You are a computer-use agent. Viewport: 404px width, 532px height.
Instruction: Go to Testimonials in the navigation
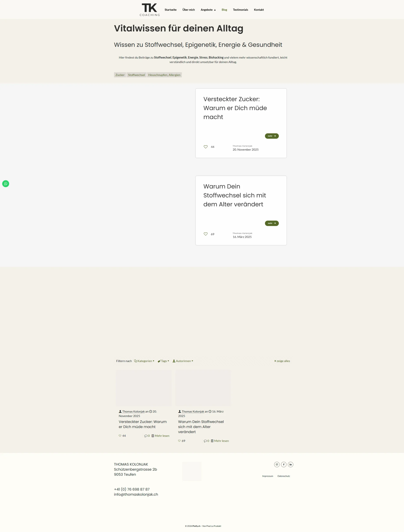pos(240,10)
